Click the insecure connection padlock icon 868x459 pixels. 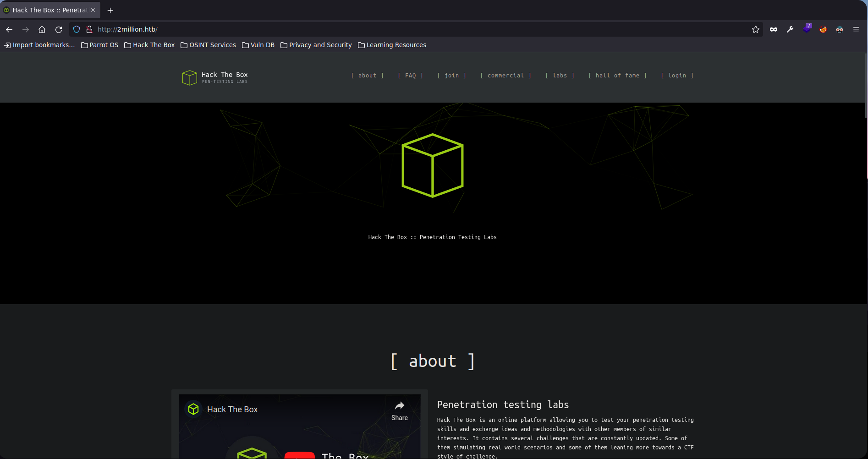89,29
